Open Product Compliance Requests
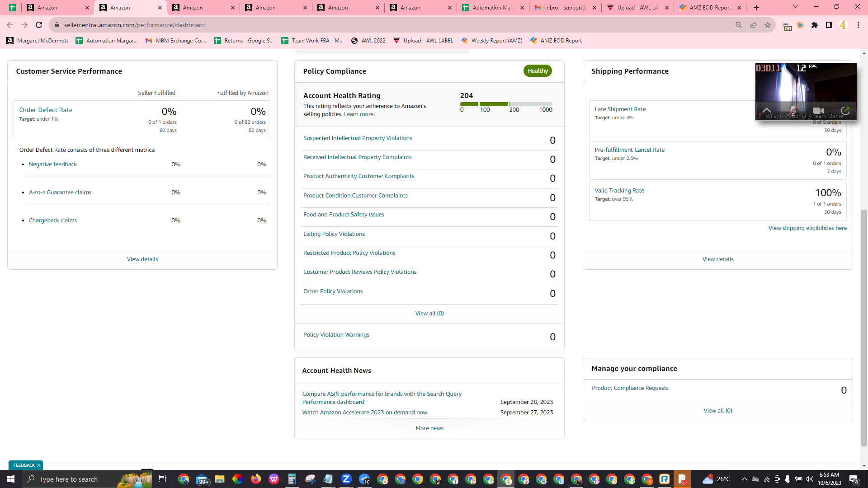 630,388
